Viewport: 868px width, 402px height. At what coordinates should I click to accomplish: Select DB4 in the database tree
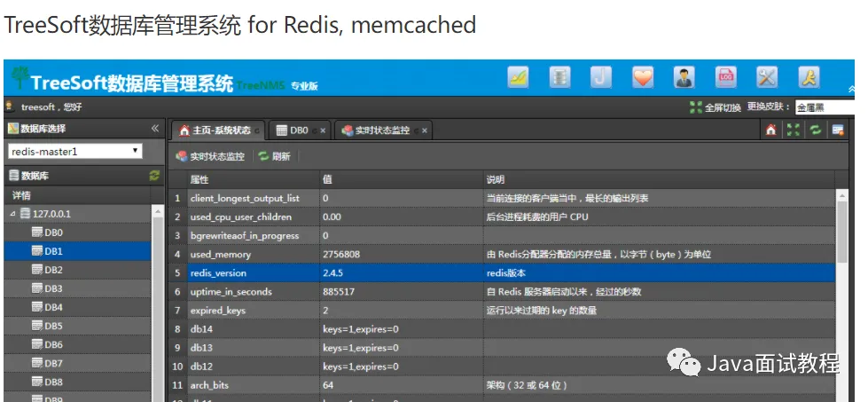pyautogui.click(x=54, y=307)
